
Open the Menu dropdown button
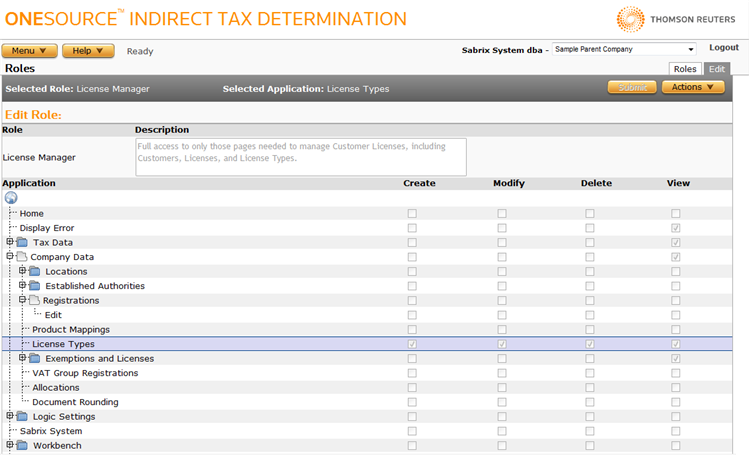pyautogui.click(x=29, y=51)
